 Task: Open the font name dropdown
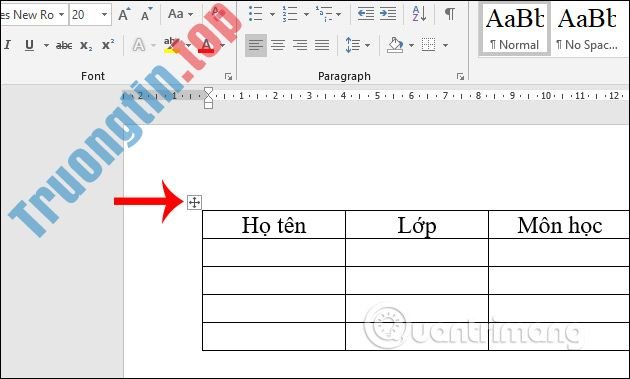coord(61,15)
